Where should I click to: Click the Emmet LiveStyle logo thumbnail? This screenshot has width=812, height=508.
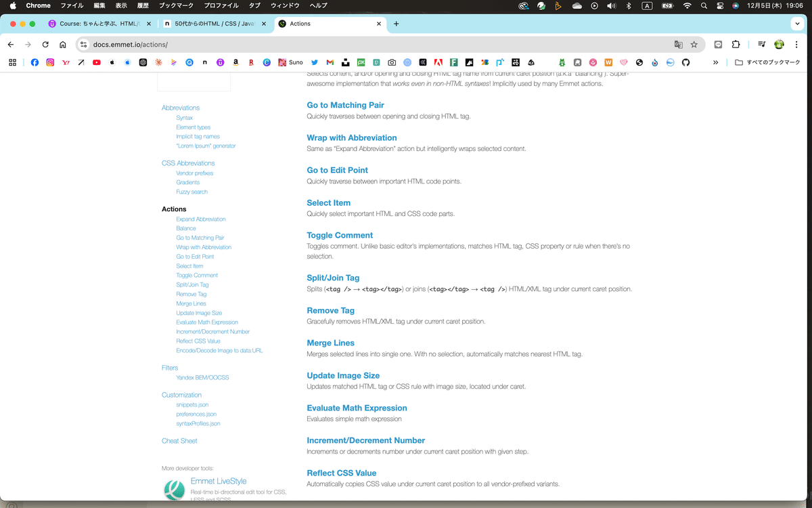click(x=175, y=489)
